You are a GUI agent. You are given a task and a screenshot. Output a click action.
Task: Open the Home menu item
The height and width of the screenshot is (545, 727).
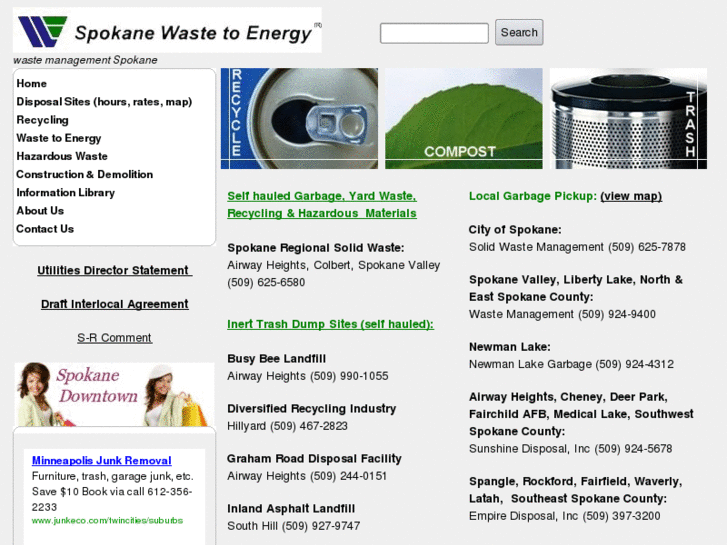[32, 83]
